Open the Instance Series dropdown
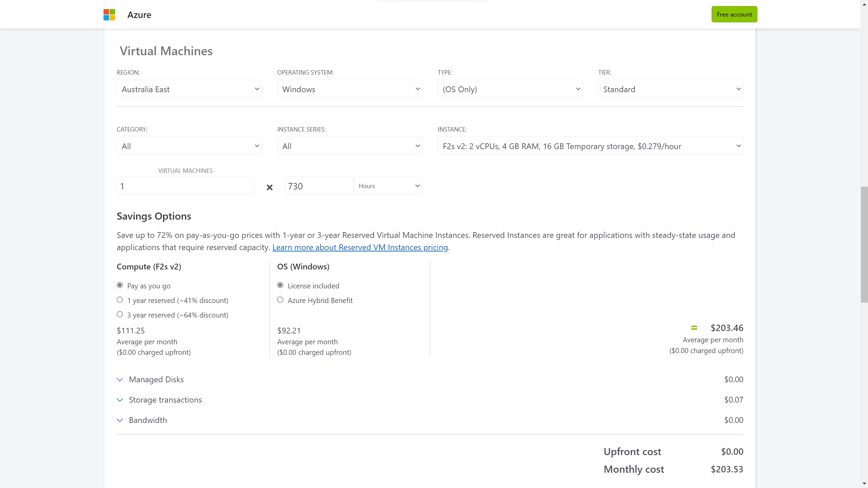This screenshot has height=488, width=868. (x=349, y=146)
